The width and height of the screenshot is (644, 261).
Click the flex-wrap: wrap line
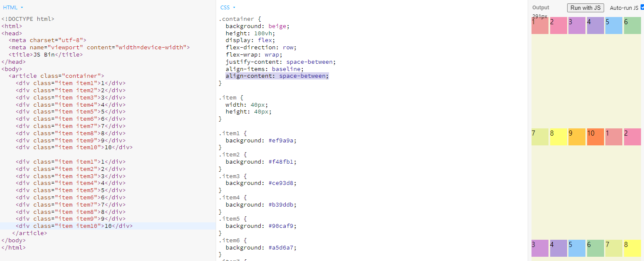click(253, 54)
